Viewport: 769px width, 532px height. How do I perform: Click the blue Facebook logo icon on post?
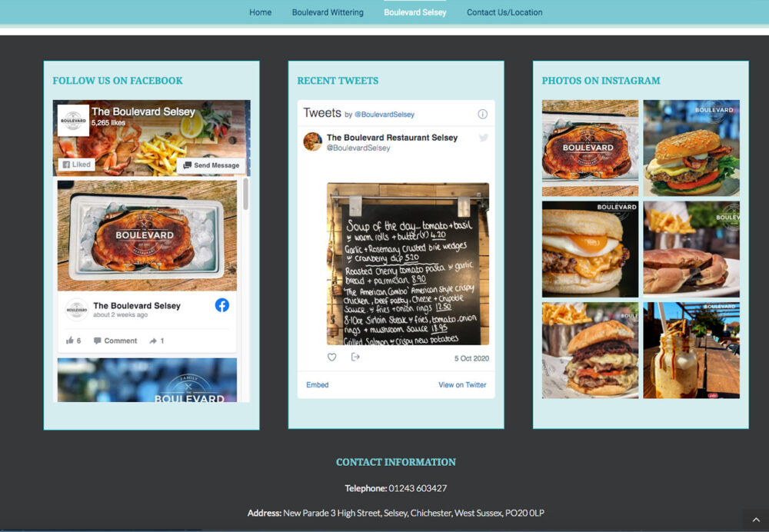coord(222,305)
